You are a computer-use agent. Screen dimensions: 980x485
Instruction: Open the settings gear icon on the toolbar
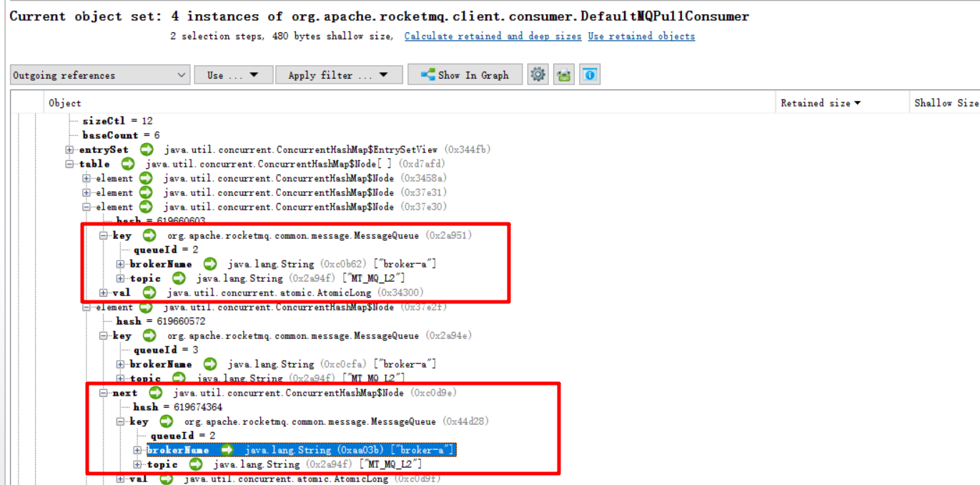(538, 74)
